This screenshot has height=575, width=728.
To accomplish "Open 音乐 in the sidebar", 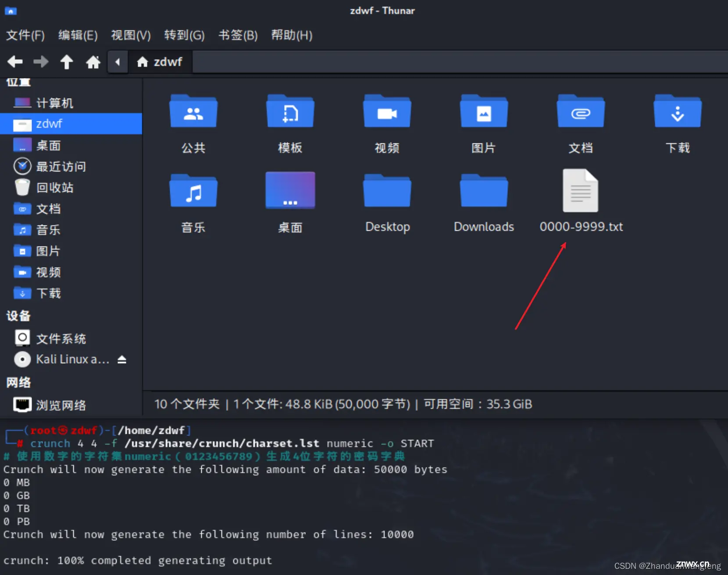I will 71,230.
